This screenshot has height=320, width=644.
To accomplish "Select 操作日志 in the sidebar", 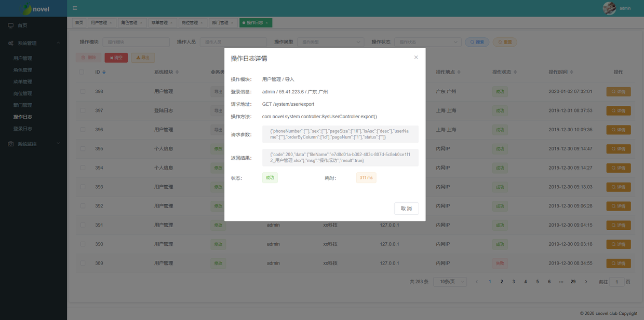I will click(x=23, y=117).
